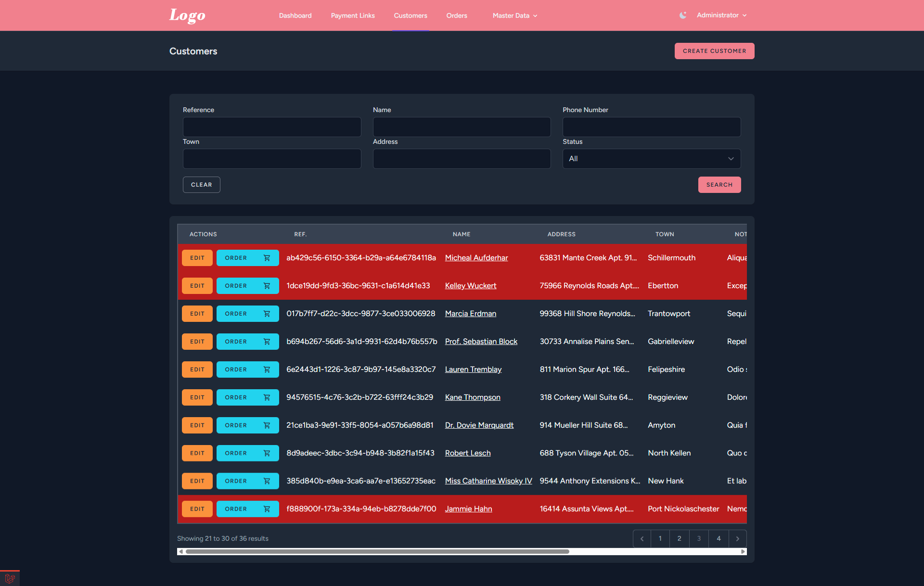
Task: Click Order cart icon for Kelley Wuckert
Action: 267,286
